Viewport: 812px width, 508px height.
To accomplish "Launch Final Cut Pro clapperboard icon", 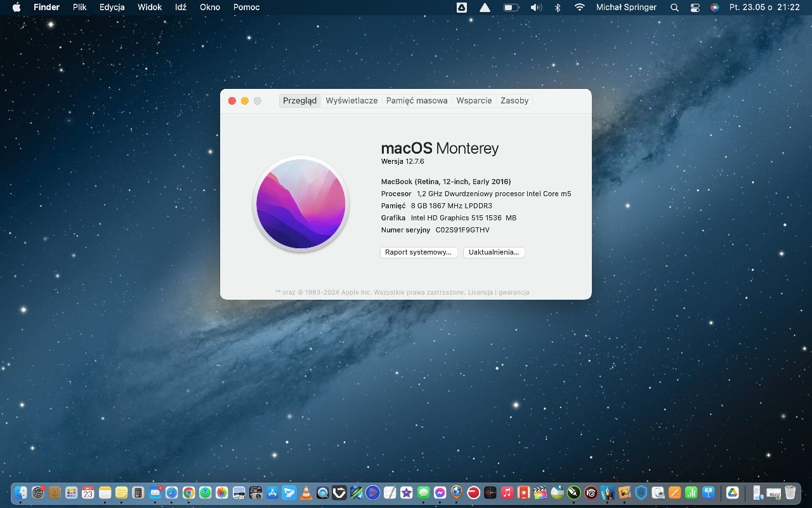I will click(540, 492).
